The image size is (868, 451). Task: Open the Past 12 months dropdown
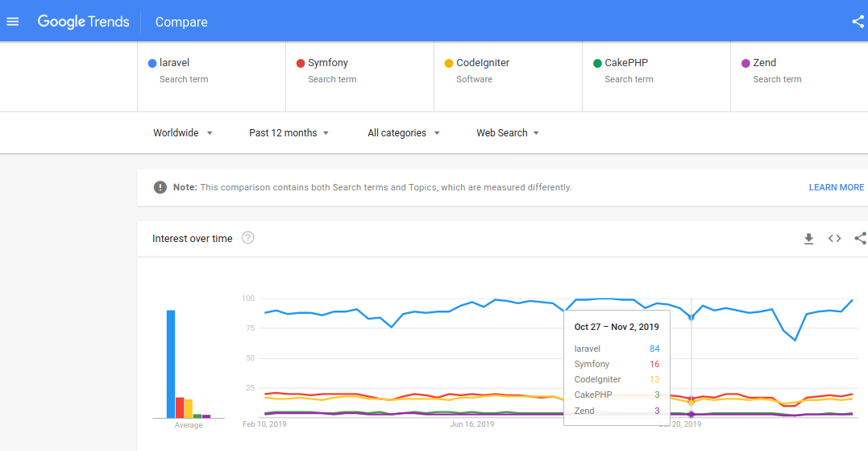289,133
